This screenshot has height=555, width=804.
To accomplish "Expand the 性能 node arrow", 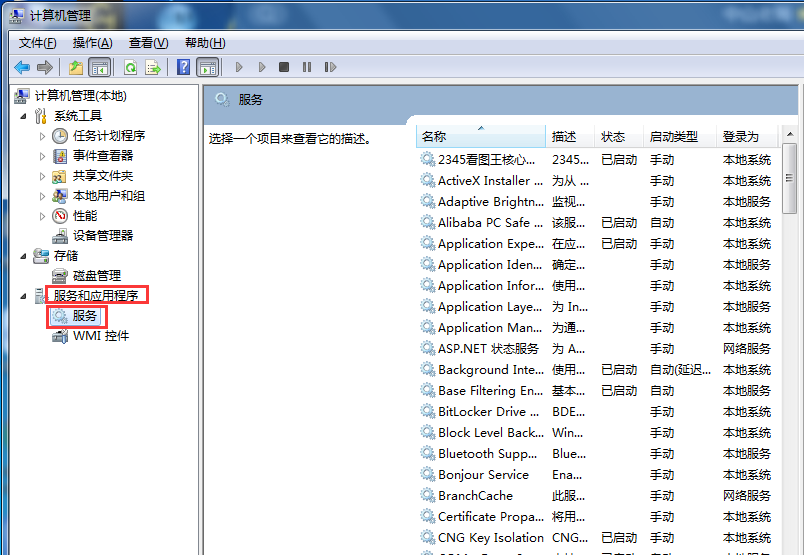I will click(43, 216).
